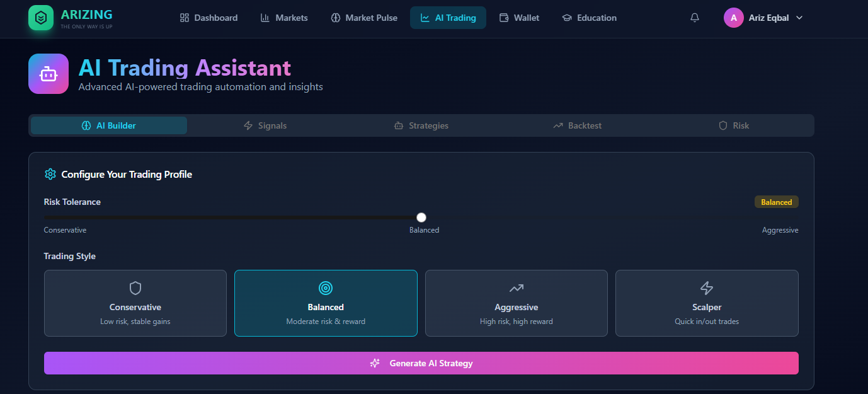Click the AI Trading Assistant heading
Screen dimensions: 868x394
pos(185,67)
